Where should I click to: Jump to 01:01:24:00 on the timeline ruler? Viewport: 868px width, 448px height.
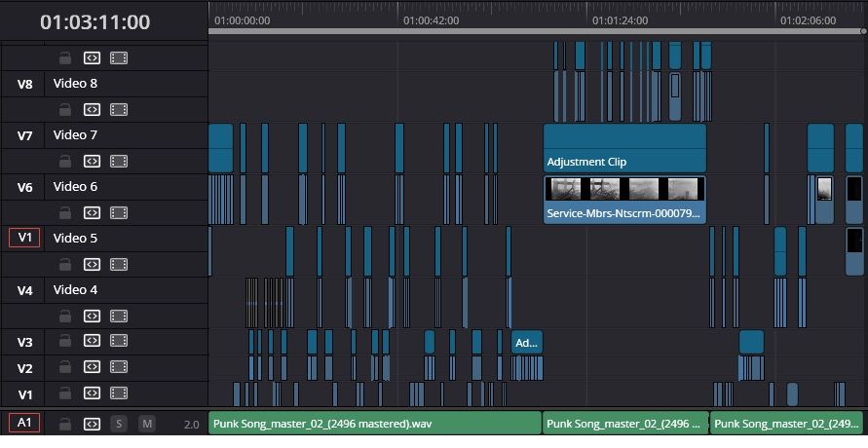620,20
